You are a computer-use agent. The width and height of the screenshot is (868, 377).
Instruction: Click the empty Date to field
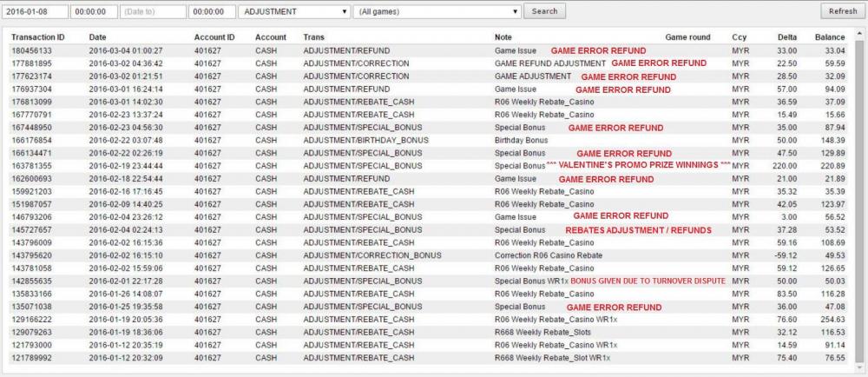(153, 11)
